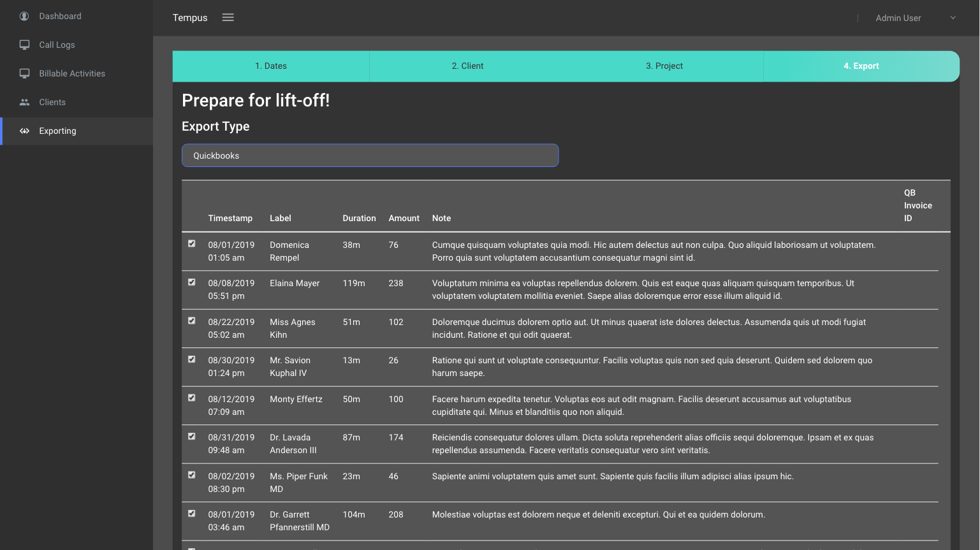The image size is (980, 550).
Task: Expand the Admin User menu chevron
Action: (953, 18)
